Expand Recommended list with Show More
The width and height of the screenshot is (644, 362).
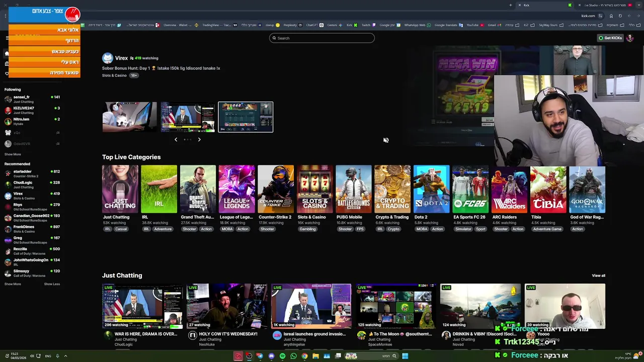pos(13,284)
